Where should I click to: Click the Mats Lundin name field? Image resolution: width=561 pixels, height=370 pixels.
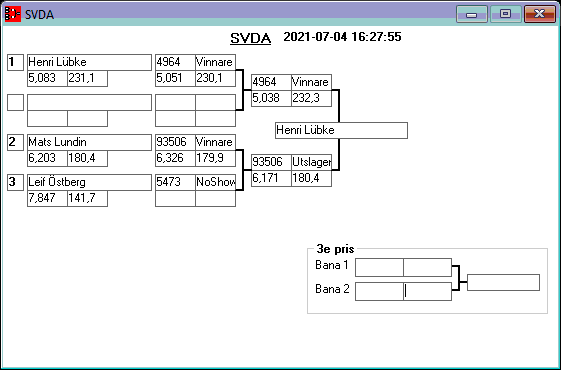89,142
